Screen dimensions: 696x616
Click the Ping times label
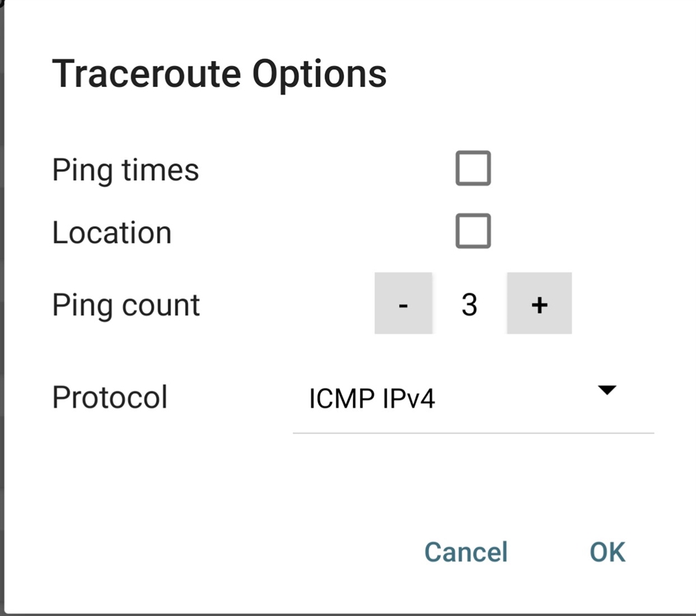[x=126, y=170]
